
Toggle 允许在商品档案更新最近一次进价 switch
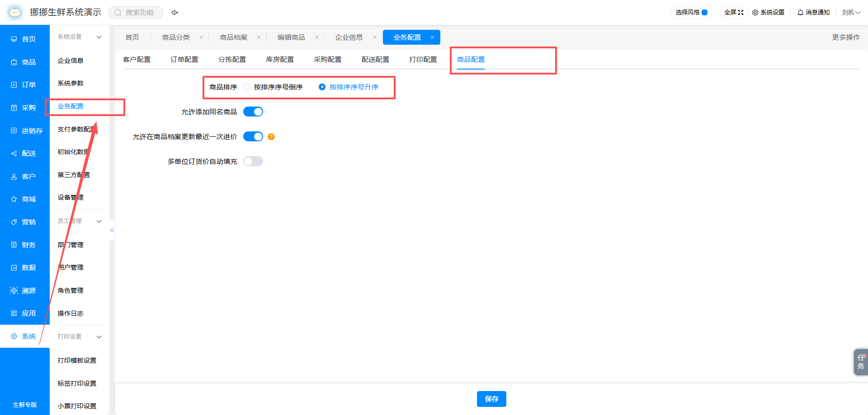[x=253, y=136]
